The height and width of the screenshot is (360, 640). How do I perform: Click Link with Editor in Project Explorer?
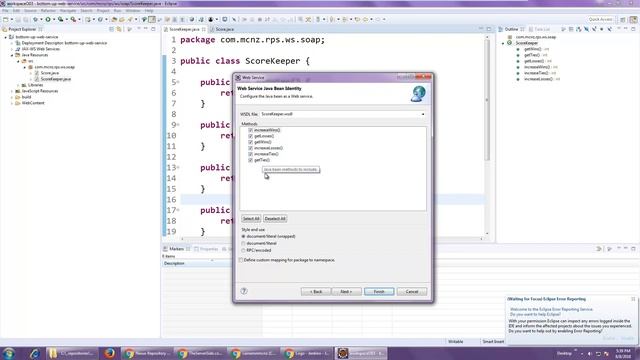(119, 29)
